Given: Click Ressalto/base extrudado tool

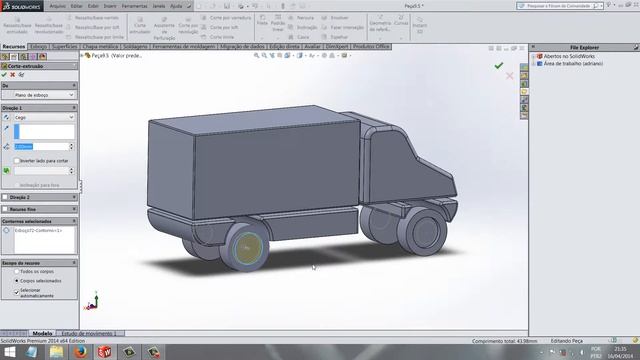Looking at the screenshot, I should 17,26.
